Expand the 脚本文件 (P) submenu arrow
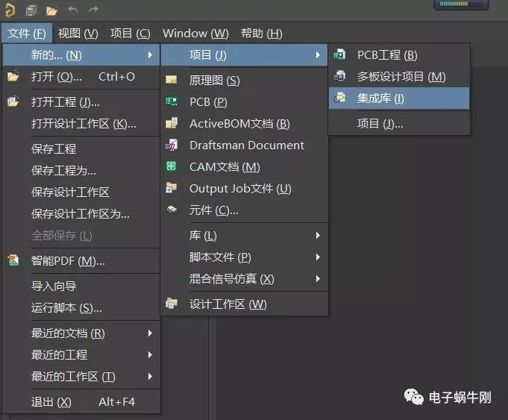 (x=318, y=257)
